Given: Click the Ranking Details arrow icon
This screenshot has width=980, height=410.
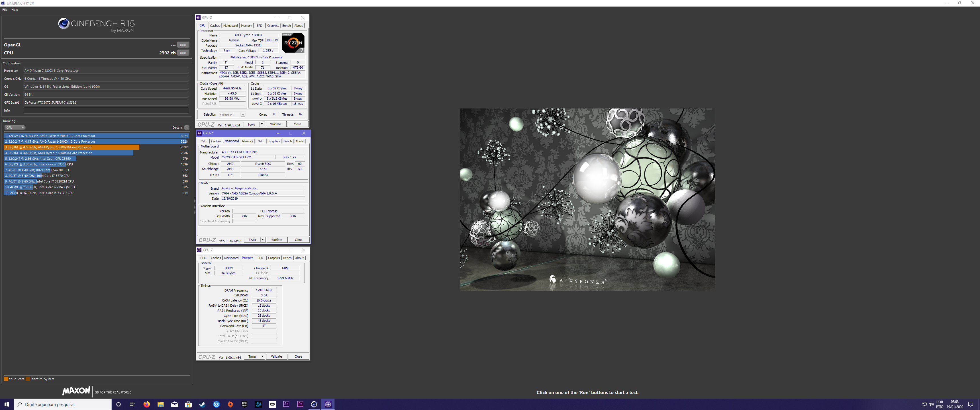Looking at the screenshot, I should click(x=187, y=128).
